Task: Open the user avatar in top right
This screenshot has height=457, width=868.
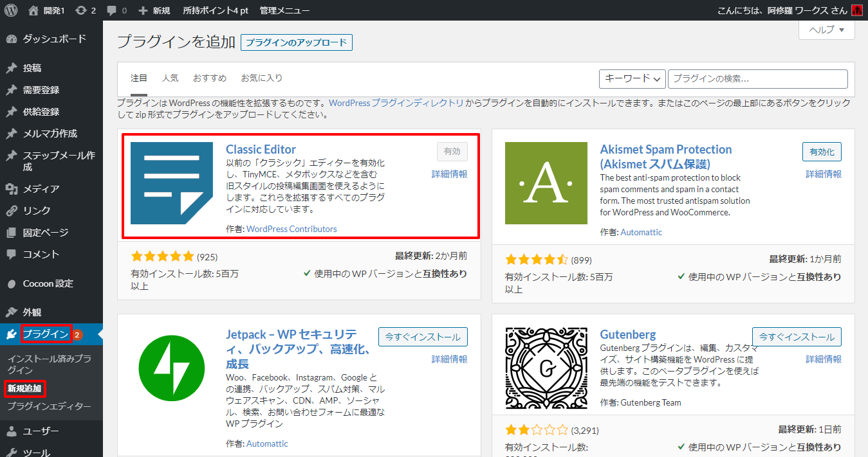Action: [x=857, y=10]
